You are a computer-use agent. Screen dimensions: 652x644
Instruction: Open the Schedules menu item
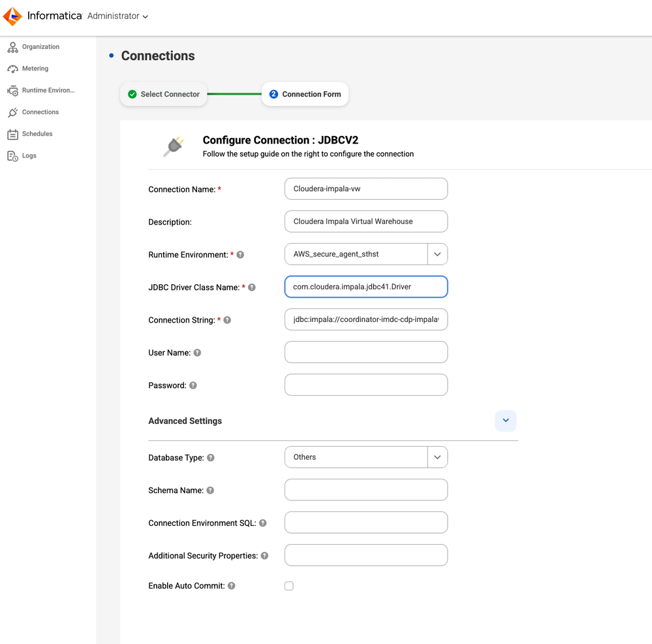tap(37, 133)
